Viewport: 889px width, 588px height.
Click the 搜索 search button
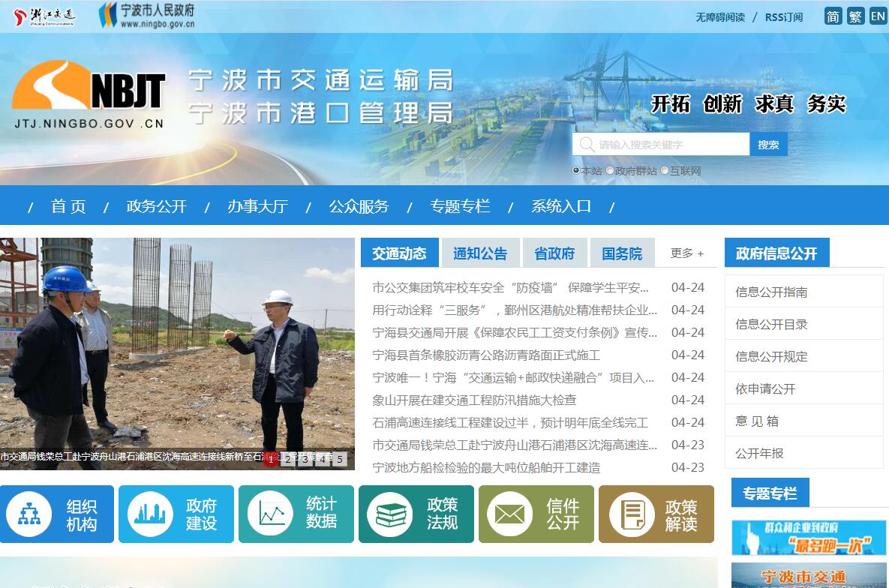[x=768, y=145]
